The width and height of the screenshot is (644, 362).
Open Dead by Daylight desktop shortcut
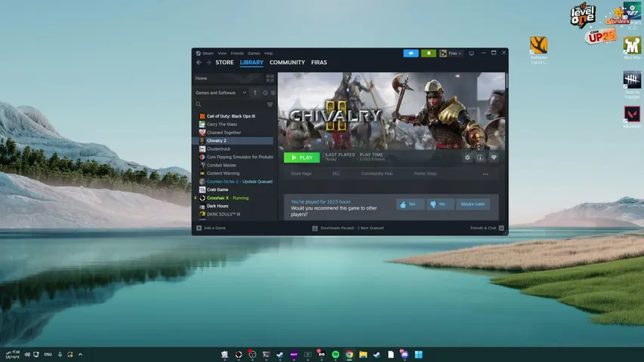point(632,84)
